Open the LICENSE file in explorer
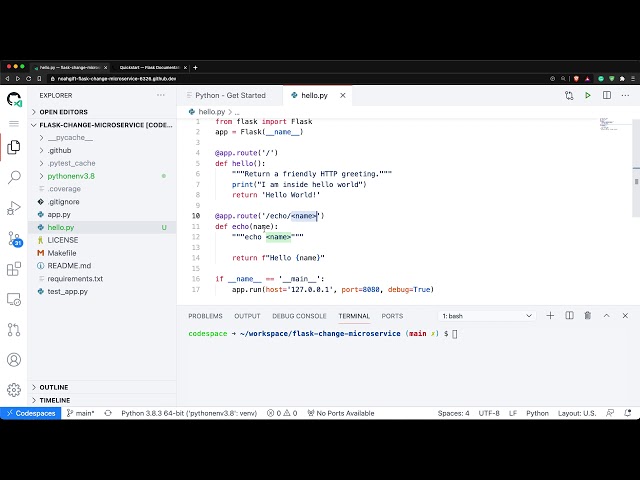This screenshot has width=640, height=480. point(102,240)
